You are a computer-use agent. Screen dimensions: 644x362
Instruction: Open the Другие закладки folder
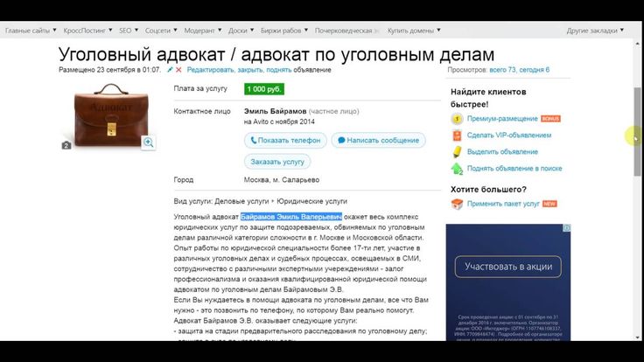click(x=595, y=31)
